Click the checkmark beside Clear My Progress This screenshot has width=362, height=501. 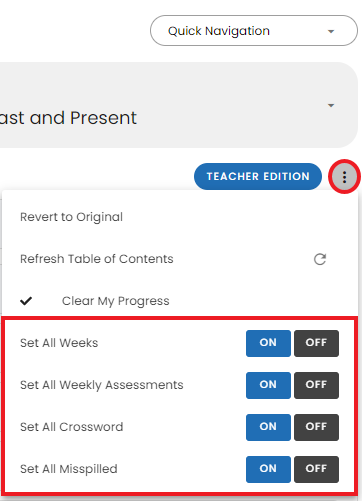(x=26, y=301)
